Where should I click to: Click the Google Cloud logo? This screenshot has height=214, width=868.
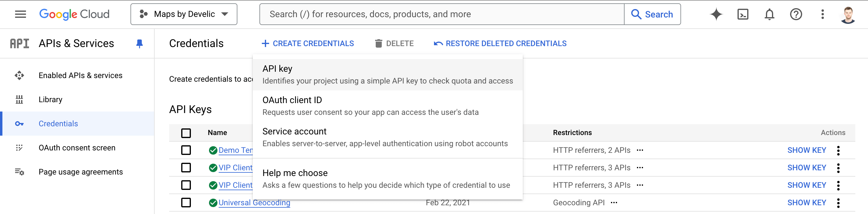(x=75, y=14)
